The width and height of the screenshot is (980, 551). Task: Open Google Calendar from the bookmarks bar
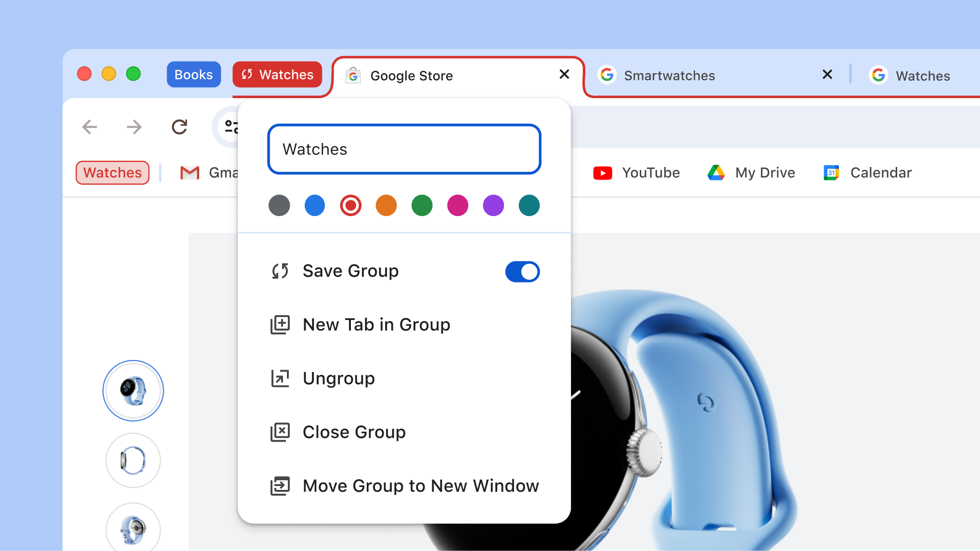(x=867, y=173)
